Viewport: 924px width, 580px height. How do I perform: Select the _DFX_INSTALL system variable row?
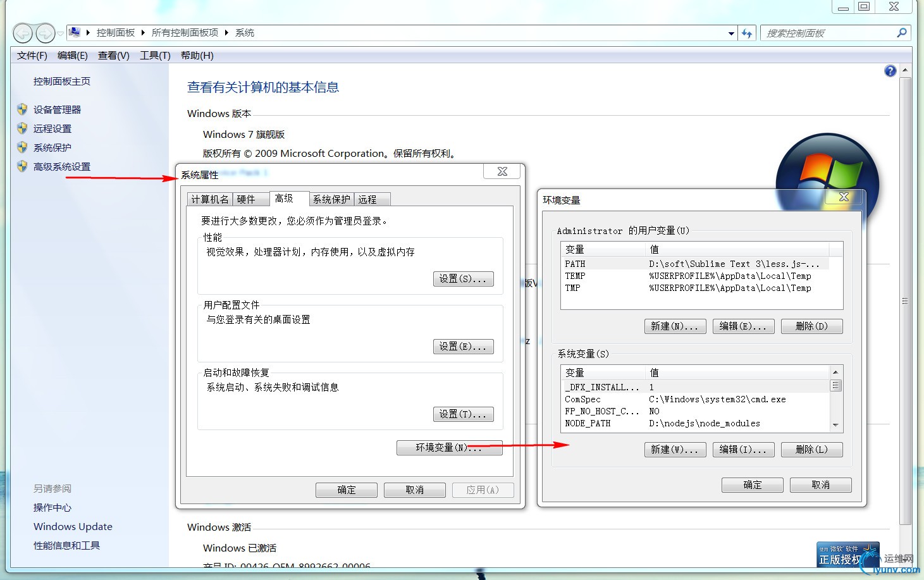(695, 387)
